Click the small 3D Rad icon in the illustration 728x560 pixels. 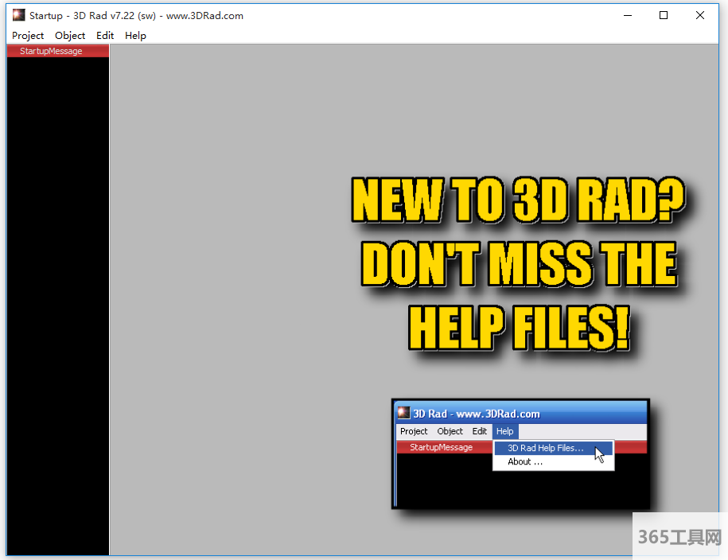(x=404, y=413)
